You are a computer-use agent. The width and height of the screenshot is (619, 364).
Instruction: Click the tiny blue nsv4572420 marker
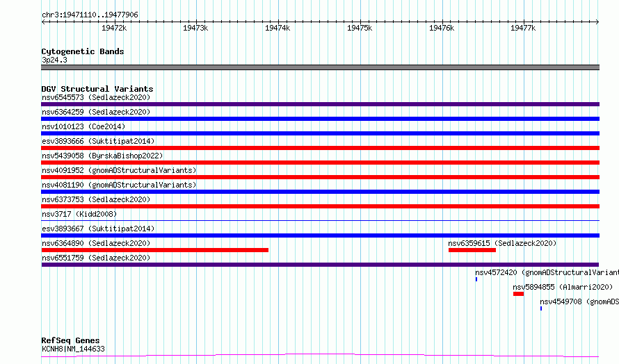[476, 279]
